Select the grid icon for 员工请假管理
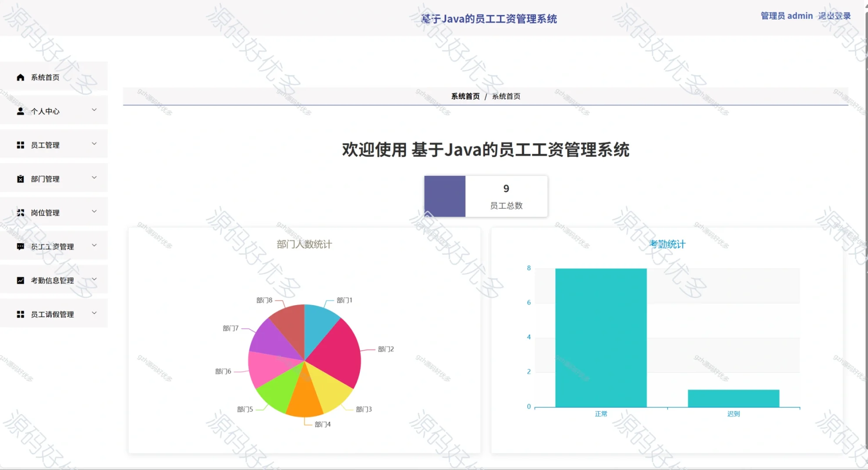 point(20,314)
